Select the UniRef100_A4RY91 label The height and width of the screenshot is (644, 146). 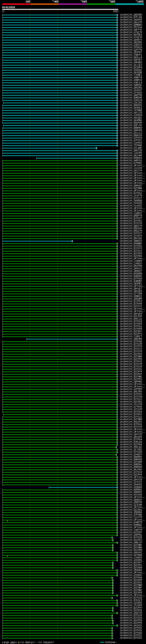tap(131, 161)
